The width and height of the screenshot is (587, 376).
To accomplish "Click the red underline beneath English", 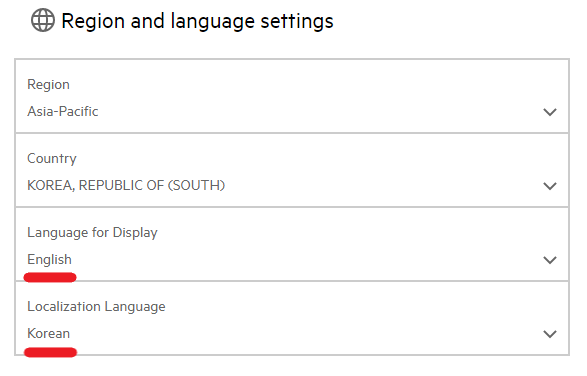I will pos(50,277).
